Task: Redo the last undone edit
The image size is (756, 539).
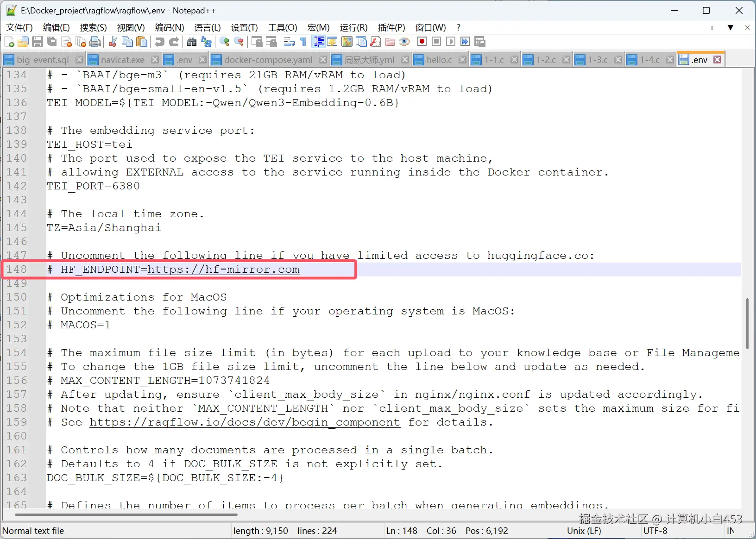Action: 174,42
